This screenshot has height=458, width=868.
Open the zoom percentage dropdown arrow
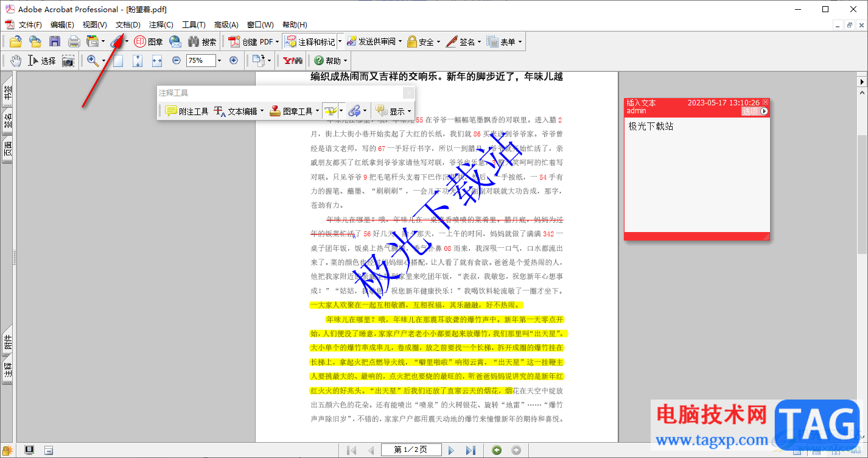click(x=219, y=61)
